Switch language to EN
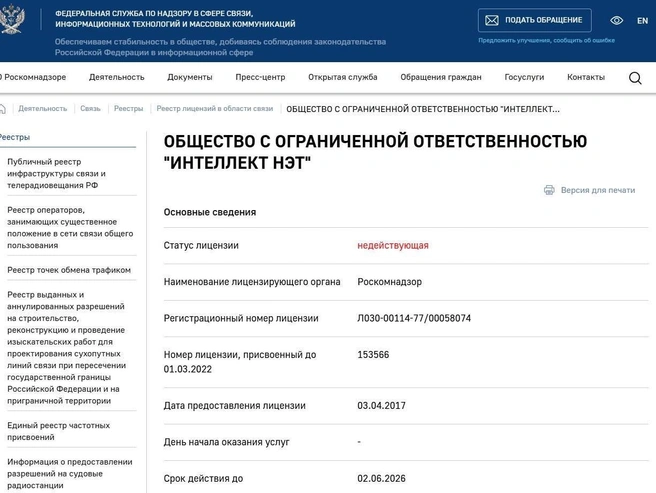This screenshot has width=656, height=493. (x=642, y=21)
